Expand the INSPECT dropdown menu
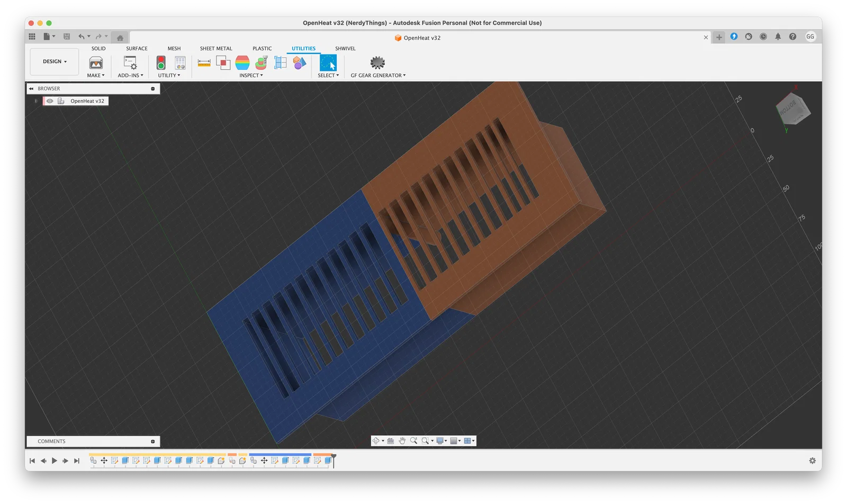The height and width of the screenshot is (504, 847). 251,76
